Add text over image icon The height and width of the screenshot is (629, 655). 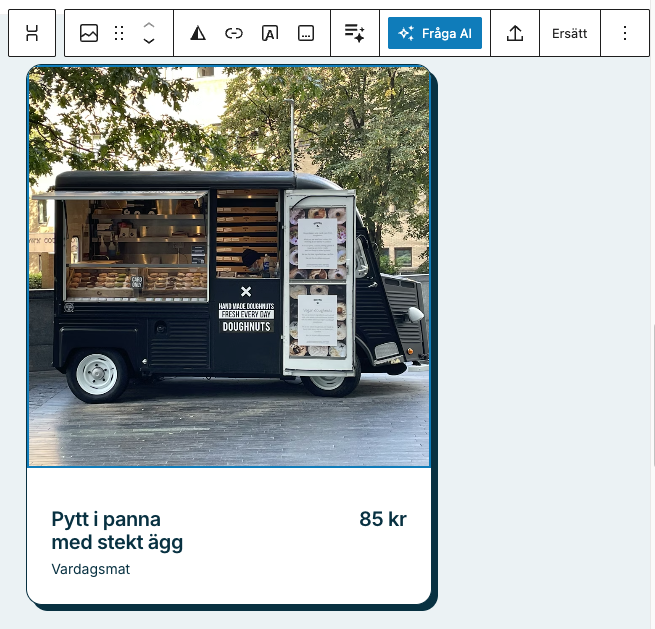point(270,33)
